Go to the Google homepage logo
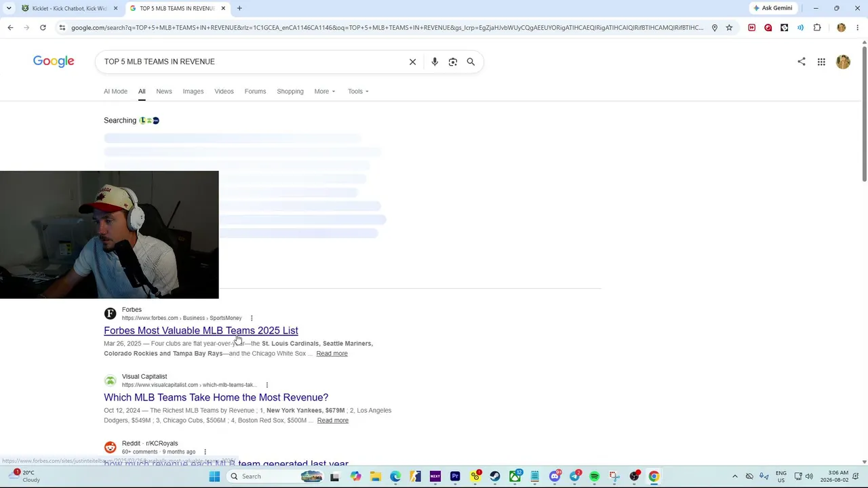 [x=54, y=62]
